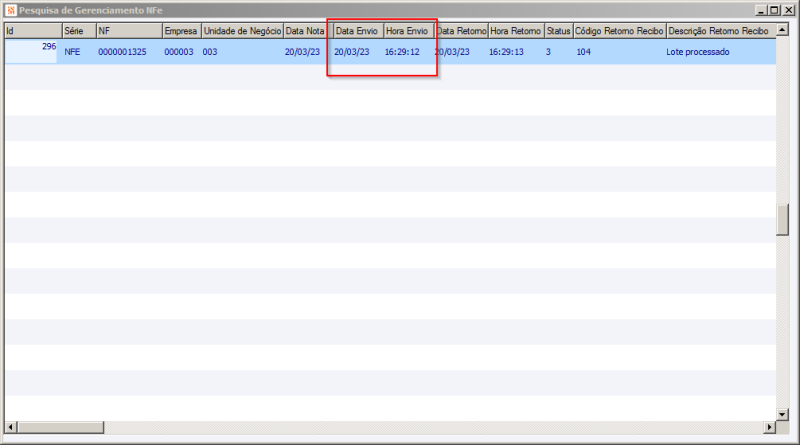
Task: Click the Status column header
Action: click(x=559, y=31)
